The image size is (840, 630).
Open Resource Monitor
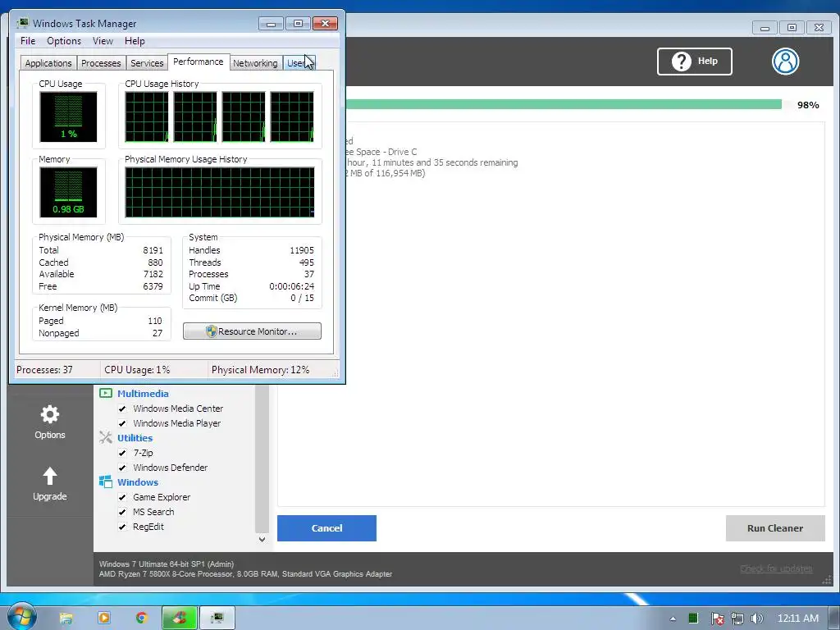252,331
